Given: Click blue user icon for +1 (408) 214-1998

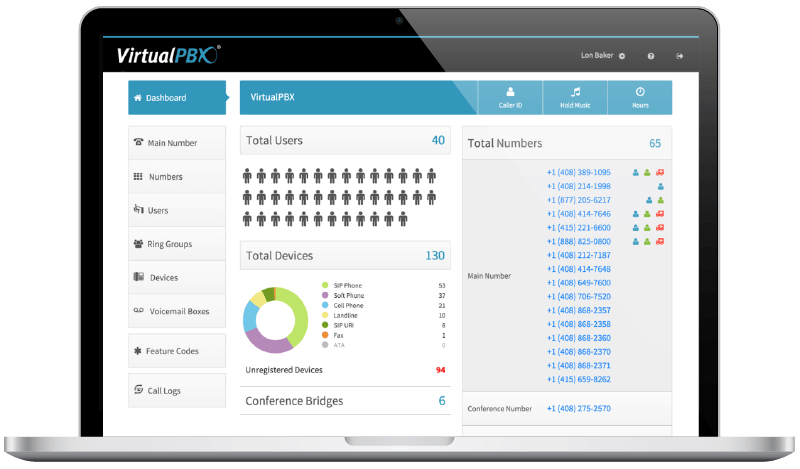Looking at the screenshot, I should pyautogui.click(x=661, y=186).
